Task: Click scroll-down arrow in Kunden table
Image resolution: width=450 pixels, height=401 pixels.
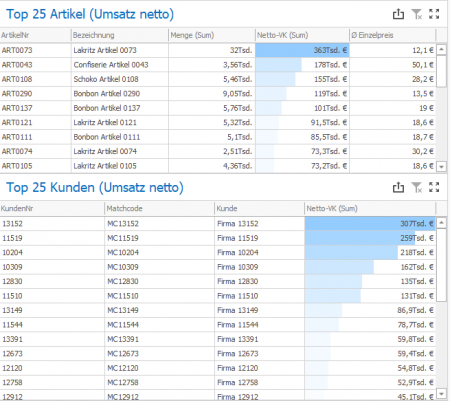Action: (441, 394)
